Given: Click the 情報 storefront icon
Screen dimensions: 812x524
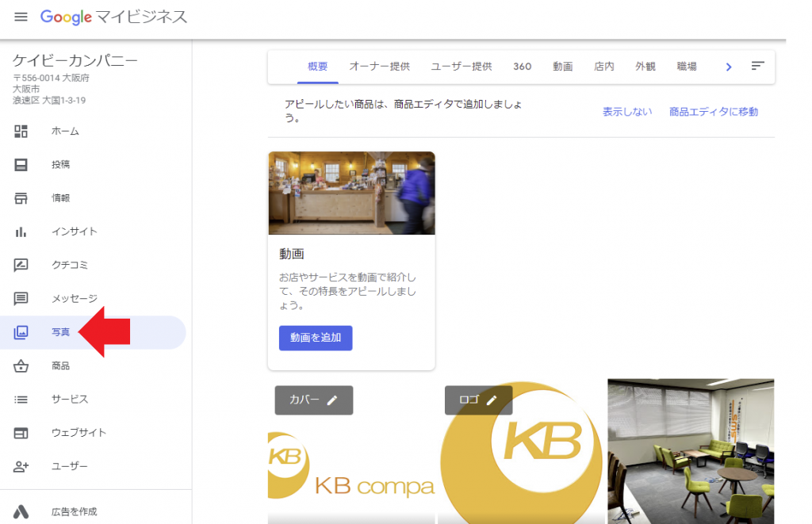Looking at the screenshot, I should coord(21,198).
